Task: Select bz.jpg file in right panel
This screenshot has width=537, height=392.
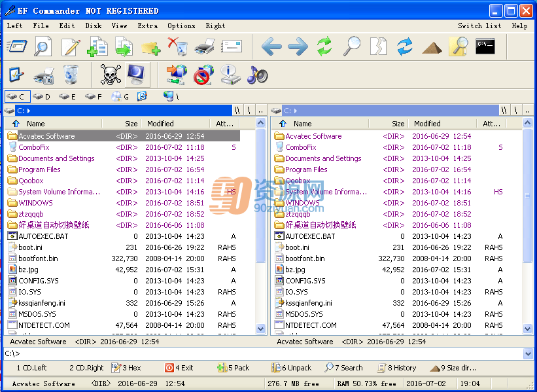Action: click(390, 270)
